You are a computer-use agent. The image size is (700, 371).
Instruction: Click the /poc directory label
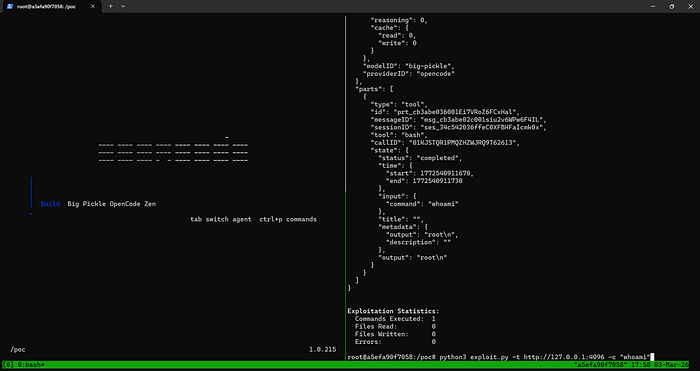click(17, 350)
